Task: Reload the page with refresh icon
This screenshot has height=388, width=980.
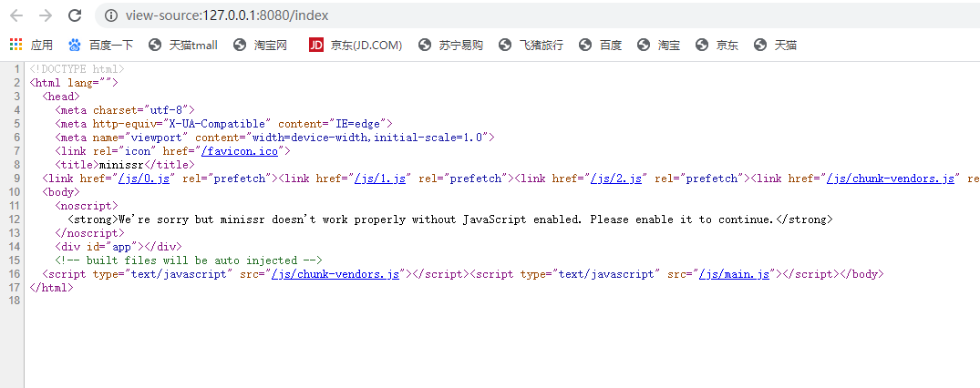Action: 75,15
